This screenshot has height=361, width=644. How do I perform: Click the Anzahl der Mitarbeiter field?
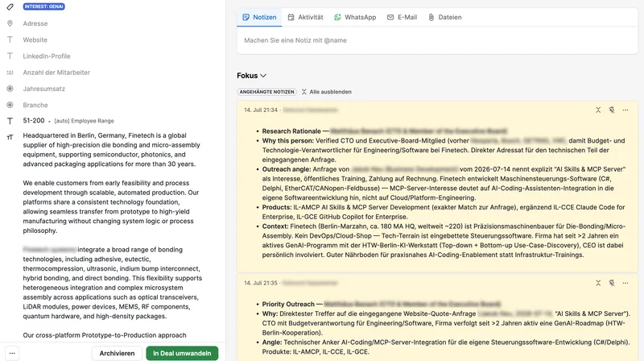[x=56, y=73]
